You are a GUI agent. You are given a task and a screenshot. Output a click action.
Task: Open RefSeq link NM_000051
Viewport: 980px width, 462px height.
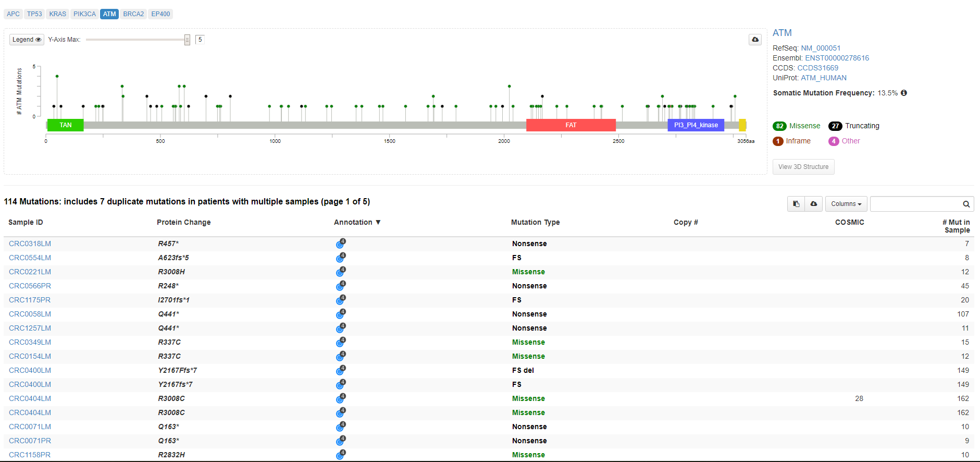coord(821,48)
